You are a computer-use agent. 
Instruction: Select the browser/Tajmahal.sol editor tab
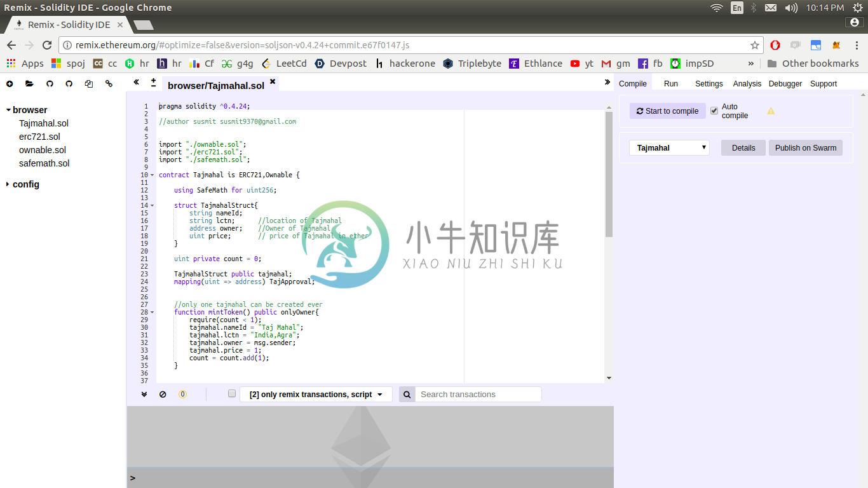(x=216, y=85)
